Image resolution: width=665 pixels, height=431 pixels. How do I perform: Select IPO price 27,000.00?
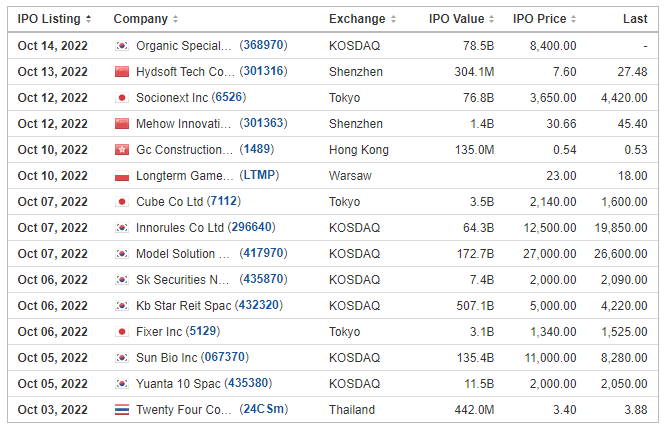pos(549,254)
